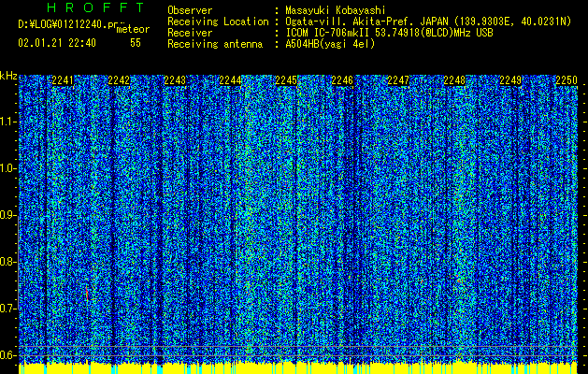
Task: Click the 1.1 kHz frequency axis label
Action: 7,122
